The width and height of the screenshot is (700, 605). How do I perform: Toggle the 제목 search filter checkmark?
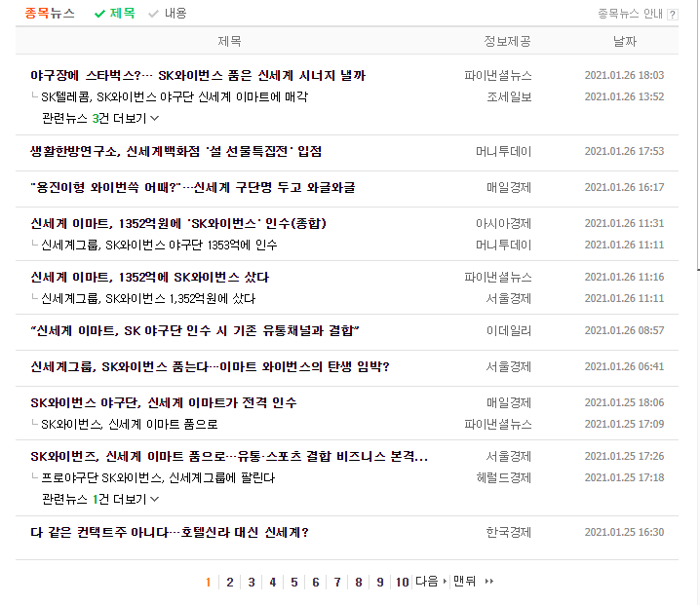[99, 14]
